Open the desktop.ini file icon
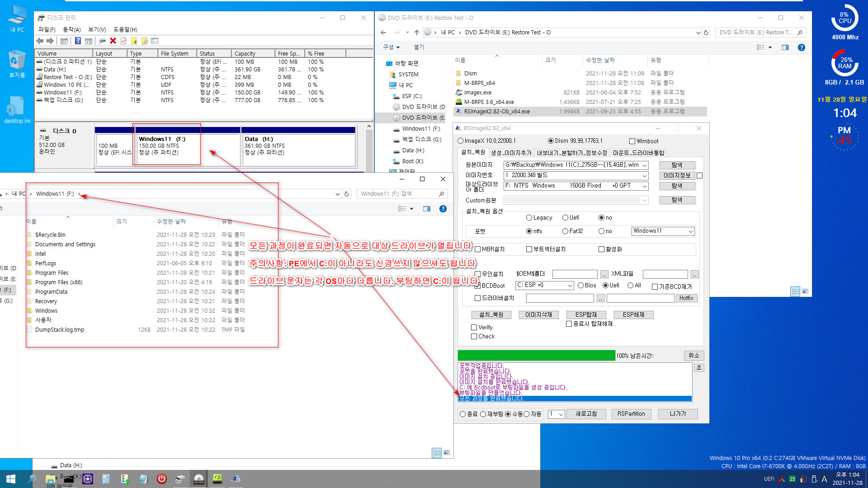The height and width of the screenshot is (488, 868). pyautogui.click(x=17, y=110)
